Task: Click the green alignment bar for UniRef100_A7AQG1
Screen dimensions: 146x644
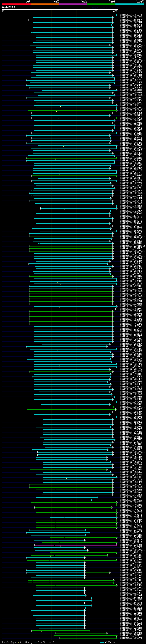Action: (74, 118)
